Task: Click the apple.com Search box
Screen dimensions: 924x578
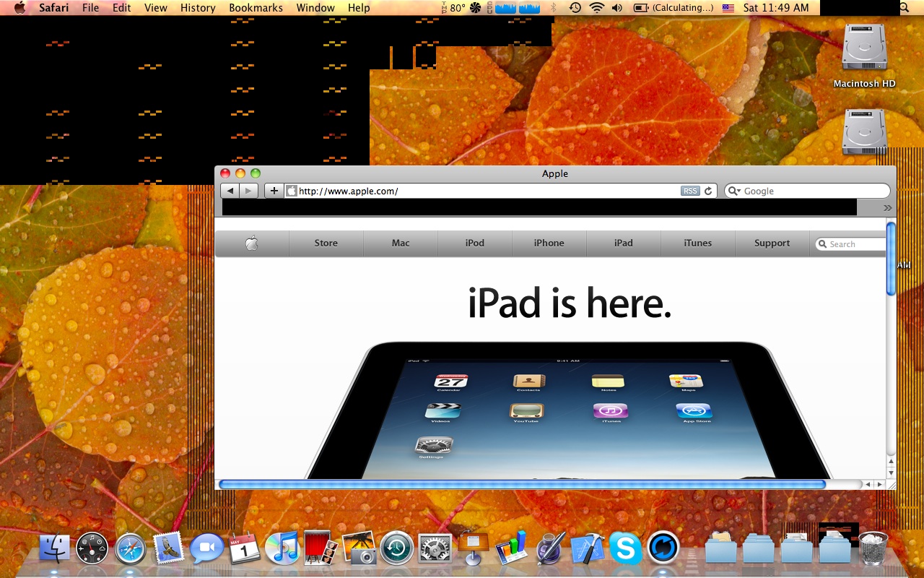Action: coord(850,244)
